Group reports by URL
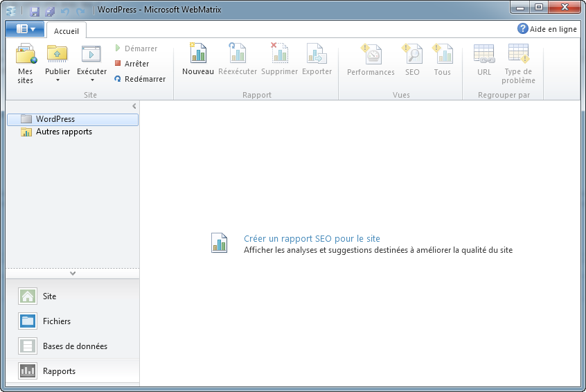The image size is (586, 392). [x=484, y=60]
